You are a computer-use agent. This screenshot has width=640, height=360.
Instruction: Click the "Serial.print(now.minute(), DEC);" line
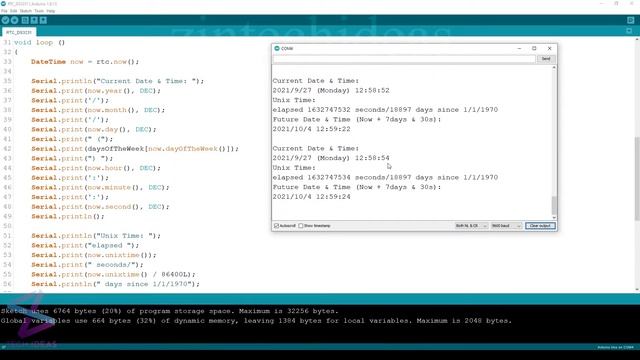(100, 187)
